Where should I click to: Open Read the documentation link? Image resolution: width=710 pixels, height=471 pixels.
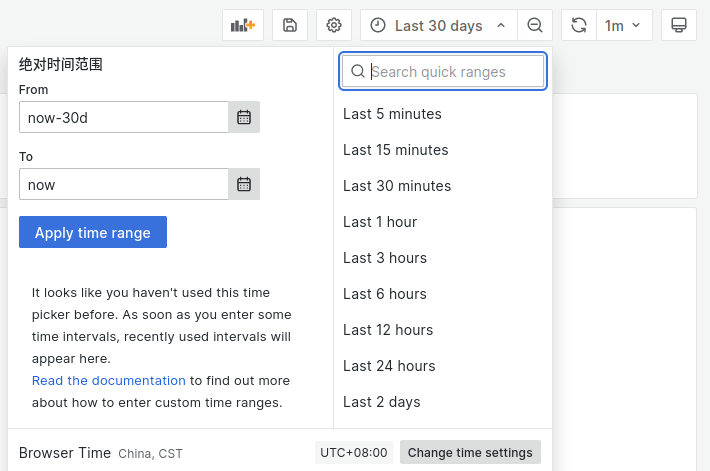point(109,380)
